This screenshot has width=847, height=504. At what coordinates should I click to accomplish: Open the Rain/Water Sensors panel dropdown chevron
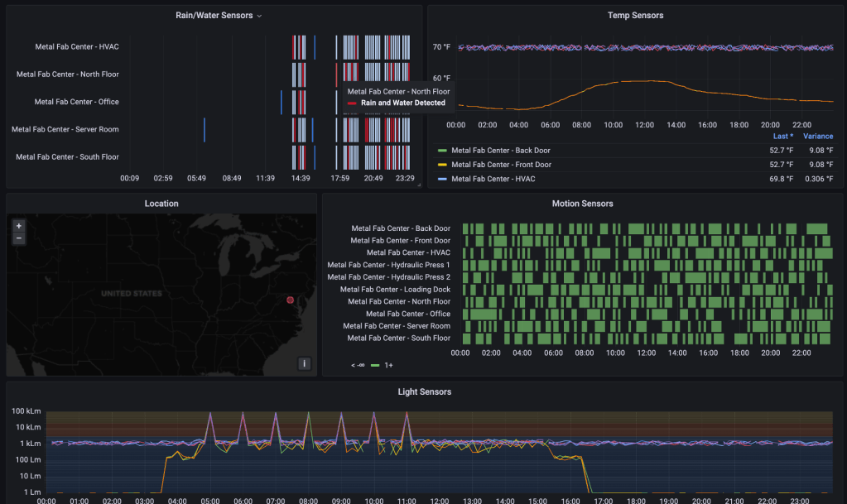click(x=259, y=16)
